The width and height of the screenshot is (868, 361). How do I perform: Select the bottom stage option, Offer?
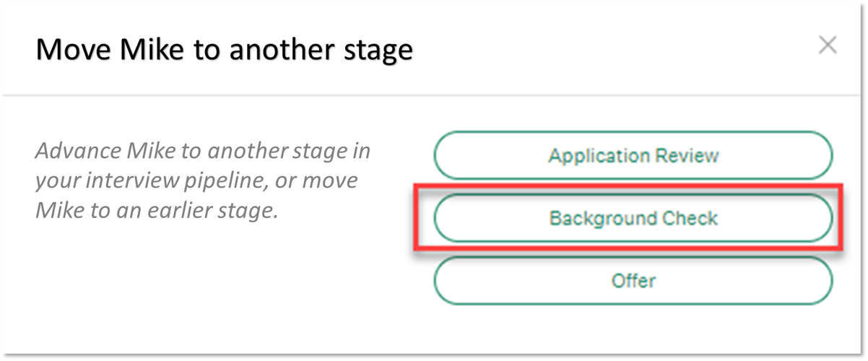click(x=633, y=280)
